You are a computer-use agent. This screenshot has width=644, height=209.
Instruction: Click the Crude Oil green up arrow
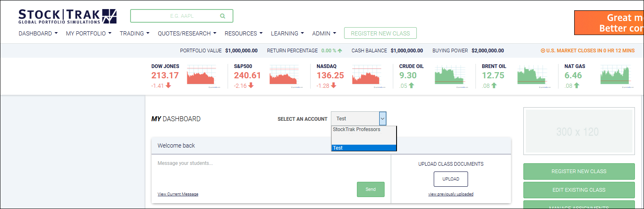tap(412, 86)
